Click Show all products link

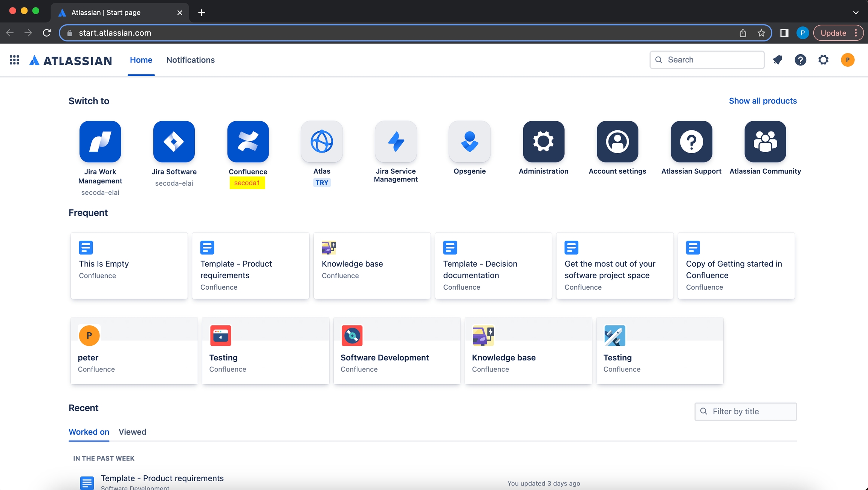pyautogui.click(x=763, y=101)
